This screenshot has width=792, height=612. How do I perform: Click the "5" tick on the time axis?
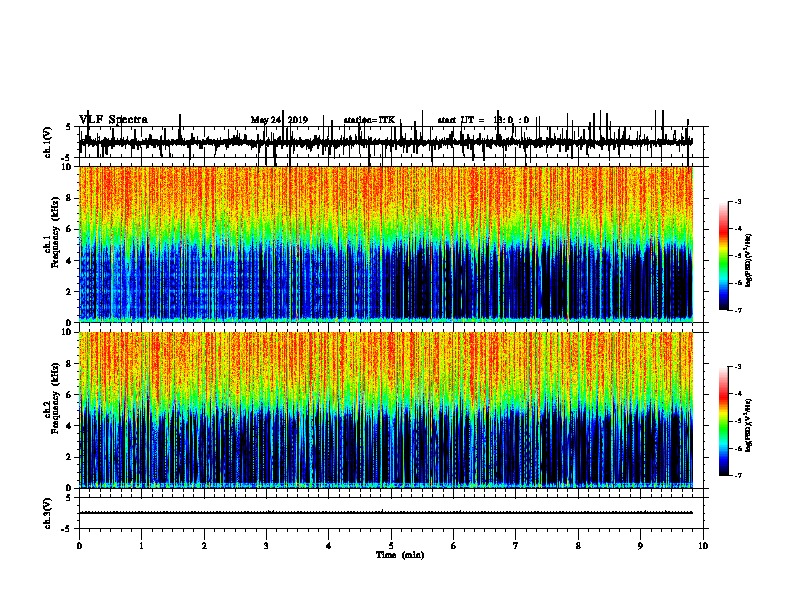point(391,546)
